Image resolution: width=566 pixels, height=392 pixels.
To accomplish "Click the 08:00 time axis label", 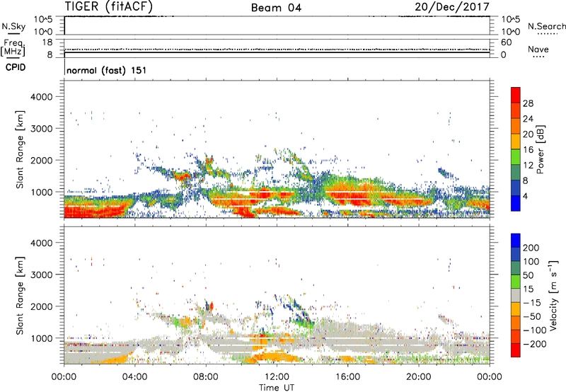I will coord(206,377).
